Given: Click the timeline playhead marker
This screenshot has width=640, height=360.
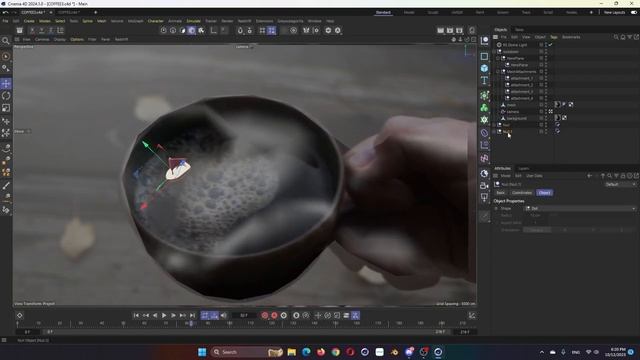Looking at the screenshot, I should (191, 323).
